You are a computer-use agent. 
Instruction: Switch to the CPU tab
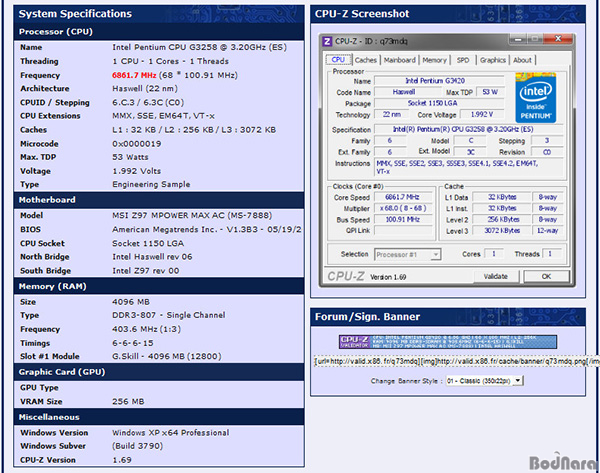coord(338,60)
